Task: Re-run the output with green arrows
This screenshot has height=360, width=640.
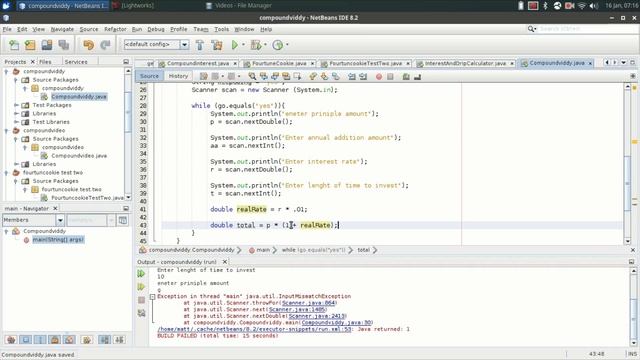Action: pos(141,273)
